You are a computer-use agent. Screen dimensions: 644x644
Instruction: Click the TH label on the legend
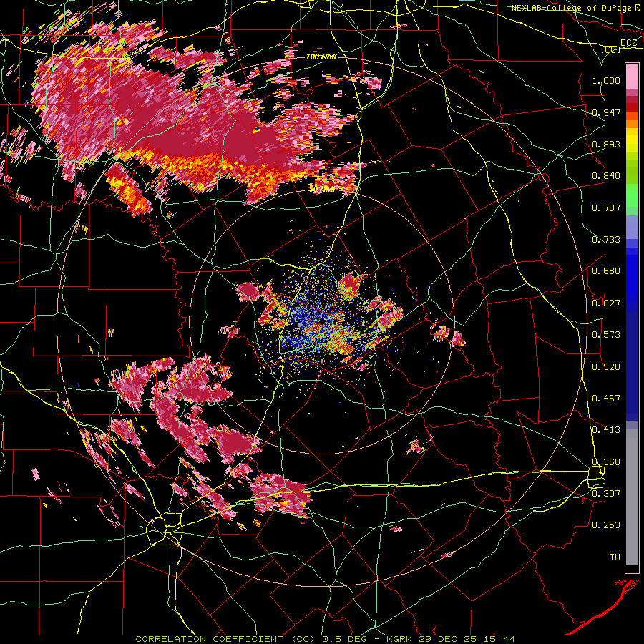(x=615, y=557)
